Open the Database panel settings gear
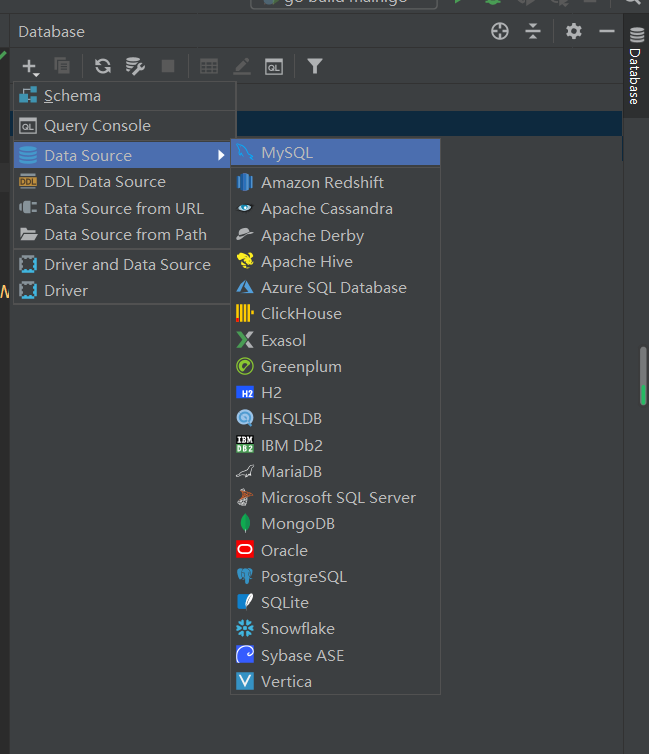The width and height of the screenshot is (649, 754). [574, 31]
